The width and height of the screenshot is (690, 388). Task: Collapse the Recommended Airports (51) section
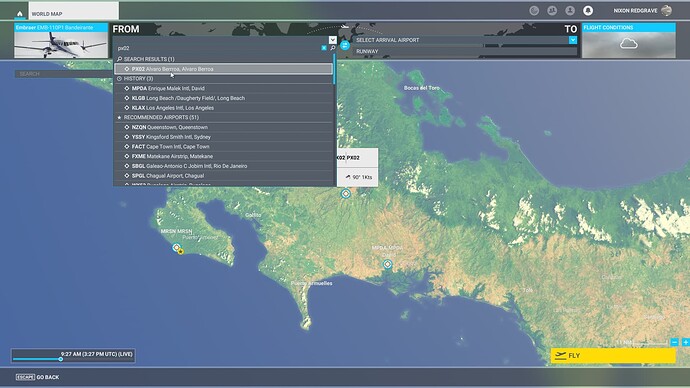coord(223,117)
